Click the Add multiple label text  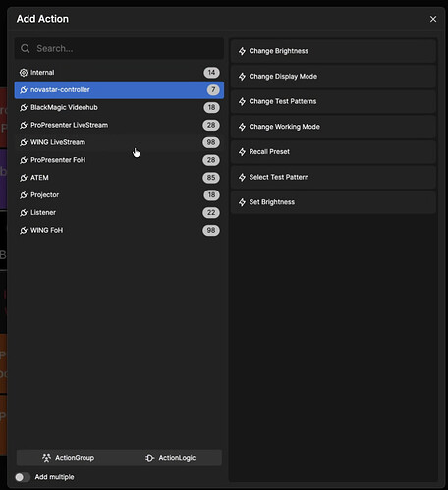tap(54, 477)
